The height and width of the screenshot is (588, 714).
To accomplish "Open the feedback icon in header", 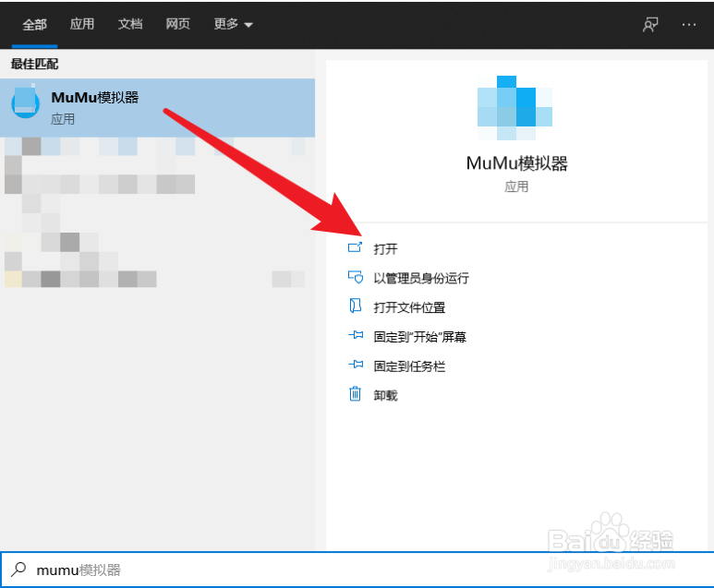I will pyautogui.click(x=650, y=24).
